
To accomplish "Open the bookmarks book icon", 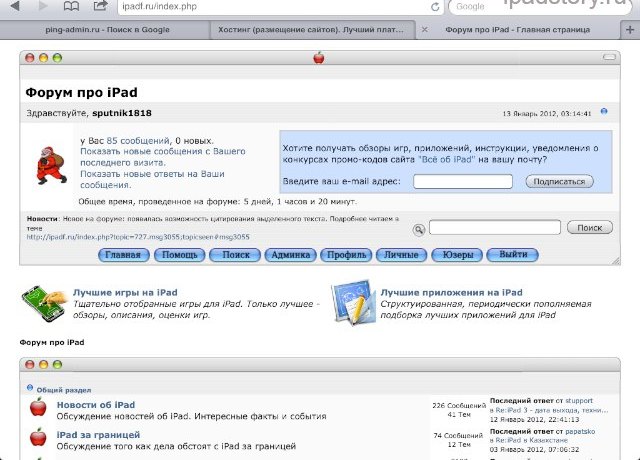I will [71, 6].
